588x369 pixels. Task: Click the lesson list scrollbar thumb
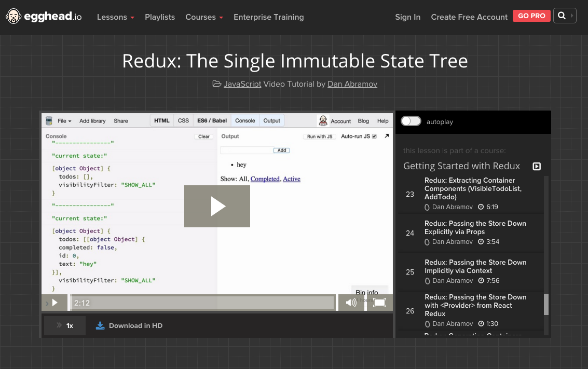click(546, 304)
